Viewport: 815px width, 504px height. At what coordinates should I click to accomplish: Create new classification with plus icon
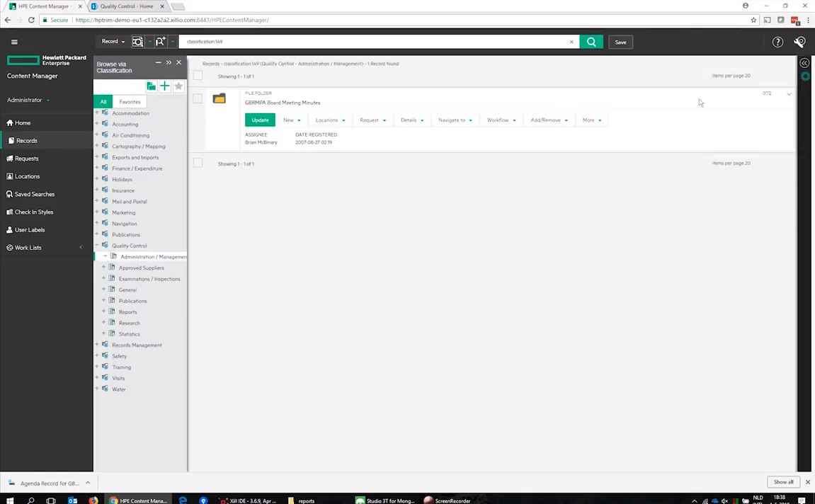tap(164, 86)
